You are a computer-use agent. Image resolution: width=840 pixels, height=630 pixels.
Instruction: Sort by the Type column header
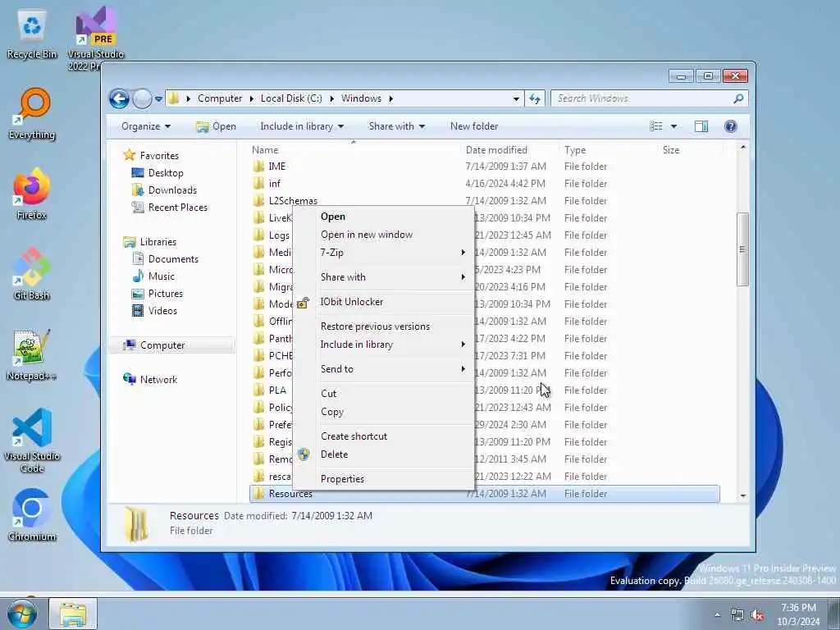coord(608,150)
